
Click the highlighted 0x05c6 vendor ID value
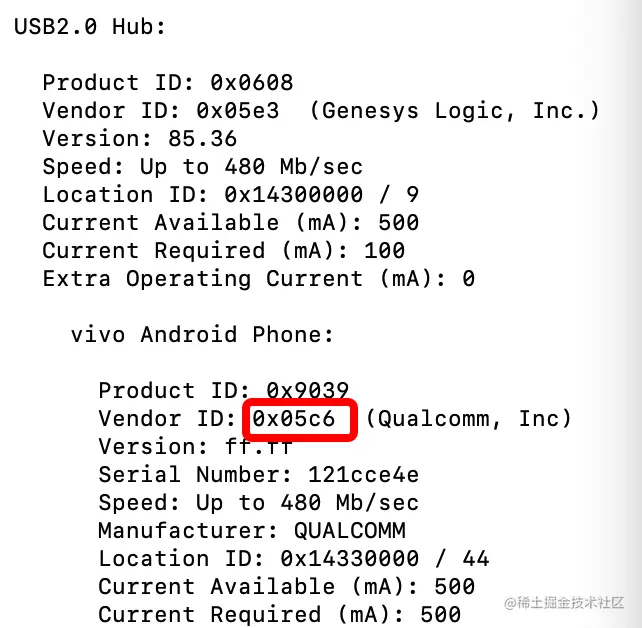pyautogui.click(x=294, y=419)
